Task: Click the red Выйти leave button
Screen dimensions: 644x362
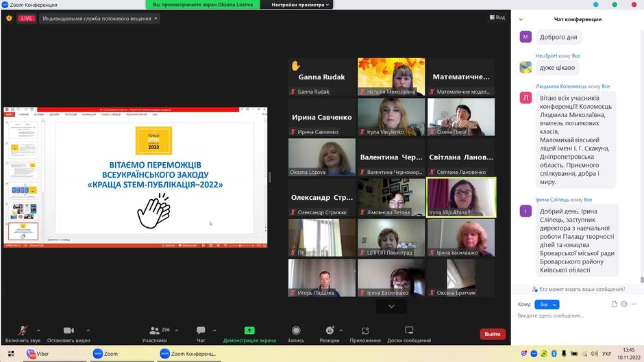Action: coord(493,334)
